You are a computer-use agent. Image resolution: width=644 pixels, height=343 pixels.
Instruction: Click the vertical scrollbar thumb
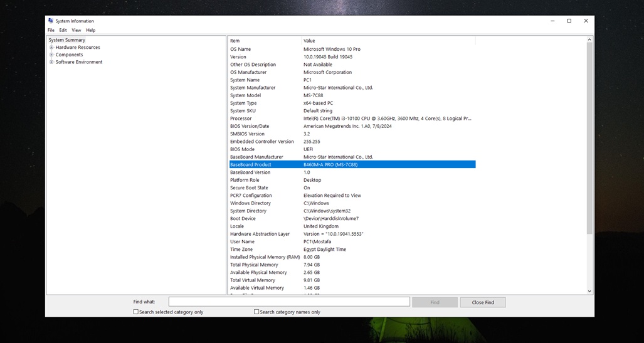pos(590,139)
